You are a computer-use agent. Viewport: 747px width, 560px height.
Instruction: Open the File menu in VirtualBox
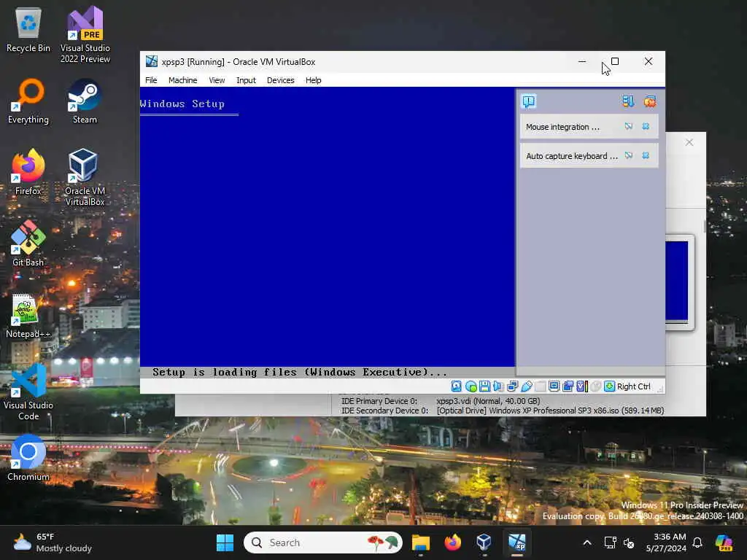[151, 80]
